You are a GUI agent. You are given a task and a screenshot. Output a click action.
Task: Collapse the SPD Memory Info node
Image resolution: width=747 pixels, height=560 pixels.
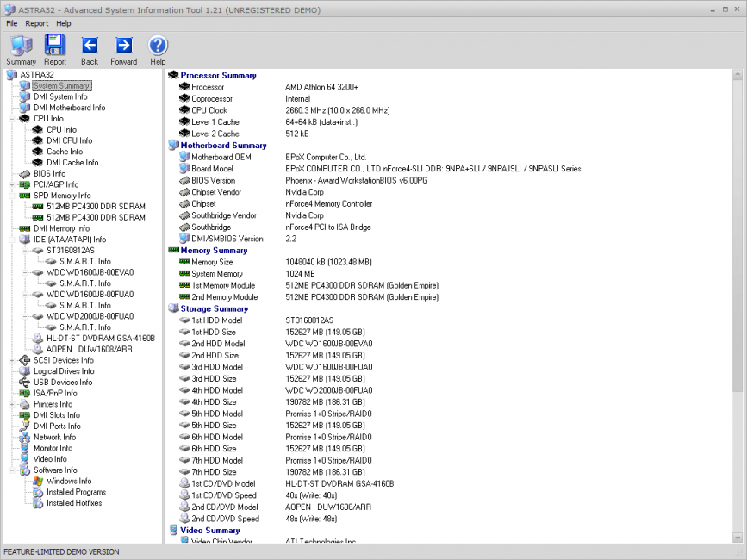[12, 196]
